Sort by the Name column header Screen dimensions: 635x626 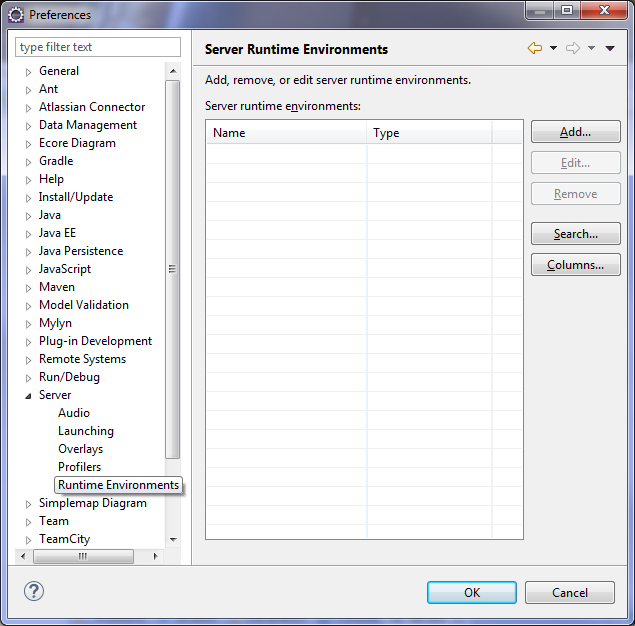[x=286, y=133]
